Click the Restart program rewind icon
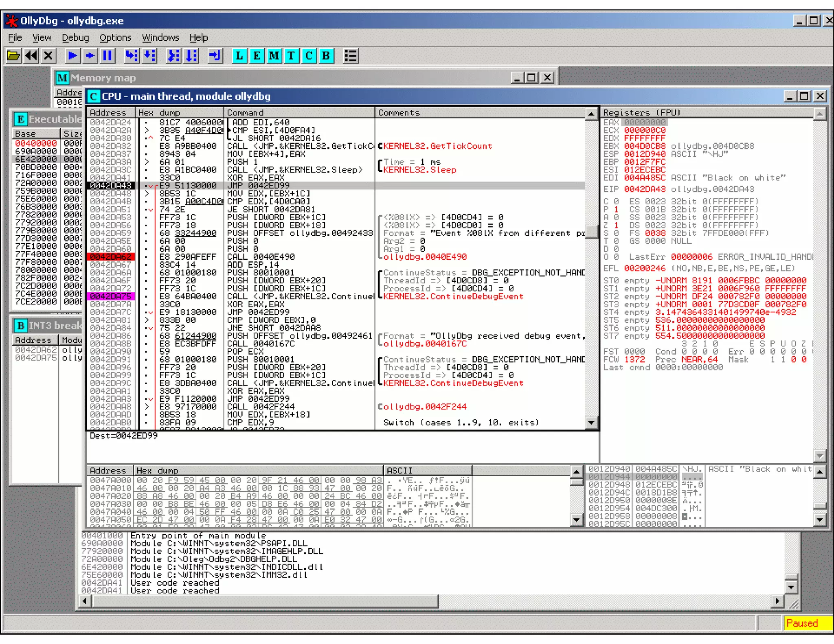 coord(31,55)
